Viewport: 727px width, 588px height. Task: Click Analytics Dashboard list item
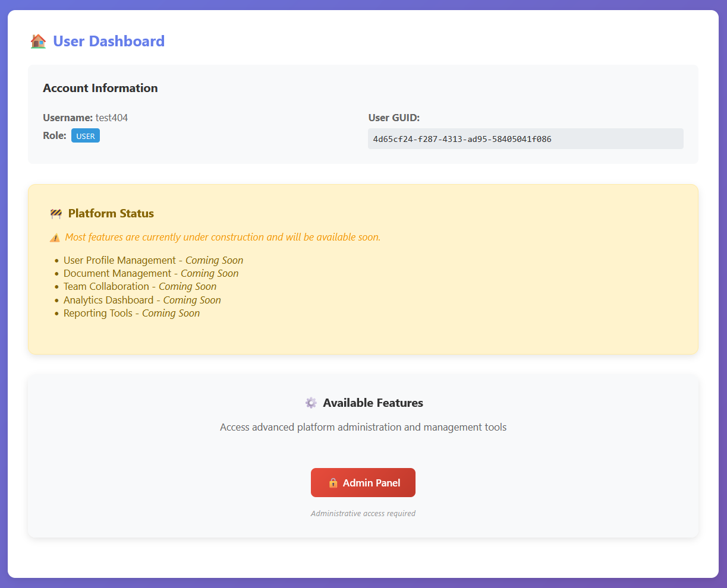click(142, 300)
